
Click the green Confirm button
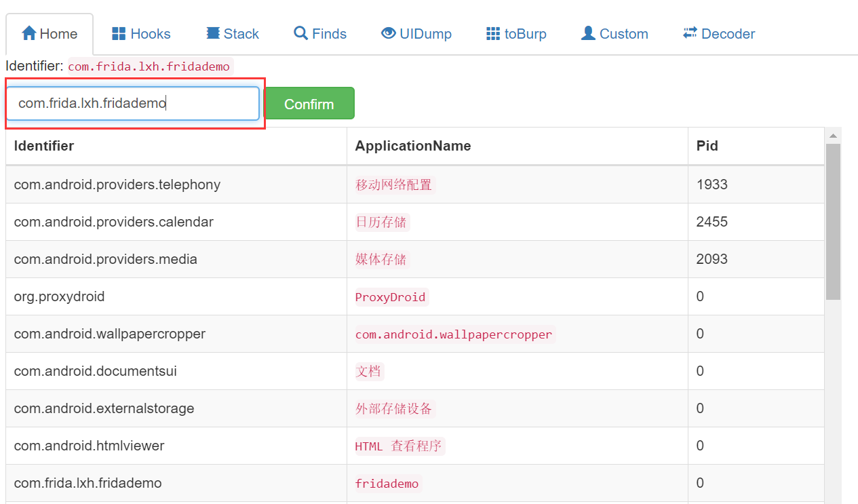tap(309, 104)
